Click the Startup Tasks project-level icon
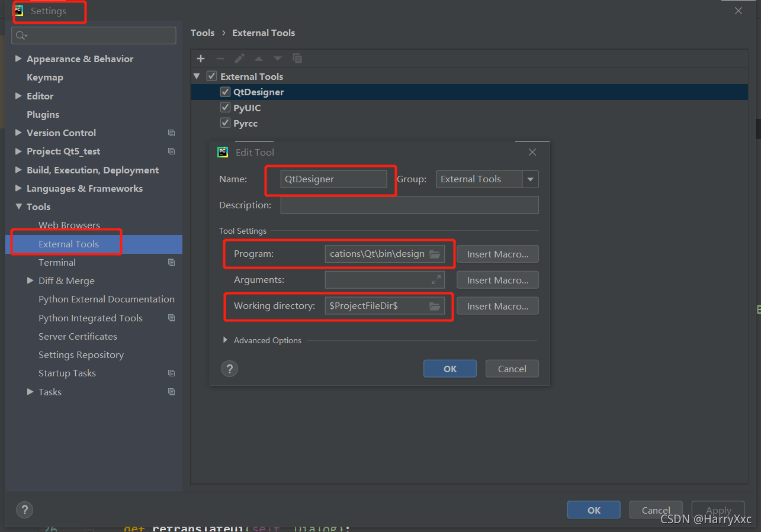Screen dimensions: 761x532 [x=171, y=373]
